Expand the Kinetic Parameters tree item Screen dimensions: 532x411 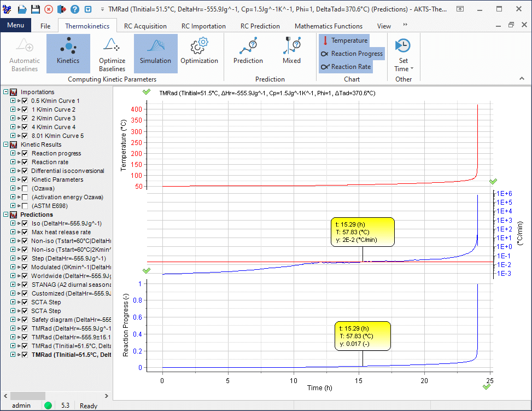coord(13,180)
